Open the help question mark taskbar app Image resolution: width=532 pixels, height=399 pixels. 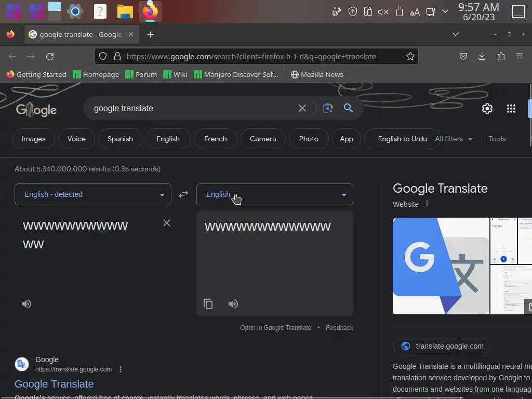point(100,11)
